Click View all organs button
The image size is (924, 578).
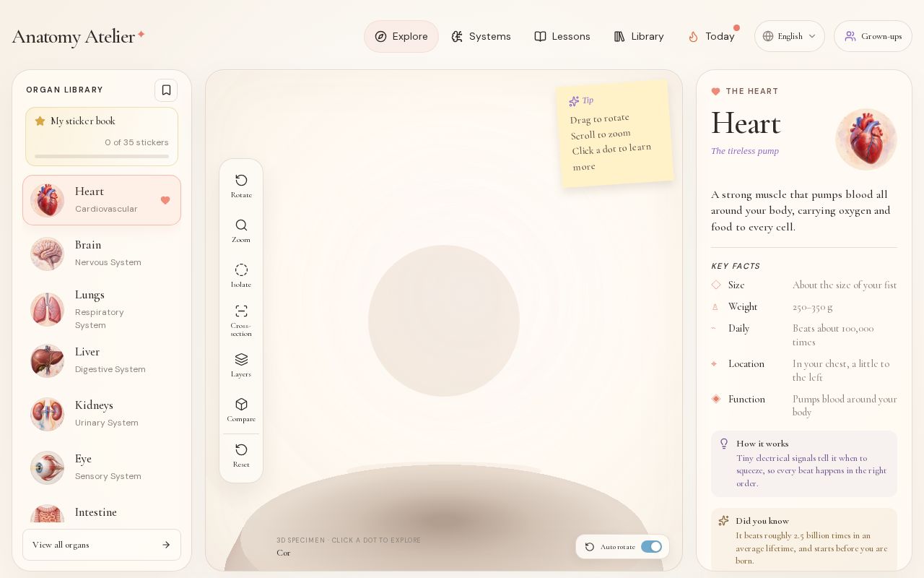click(x=102, y=545)
